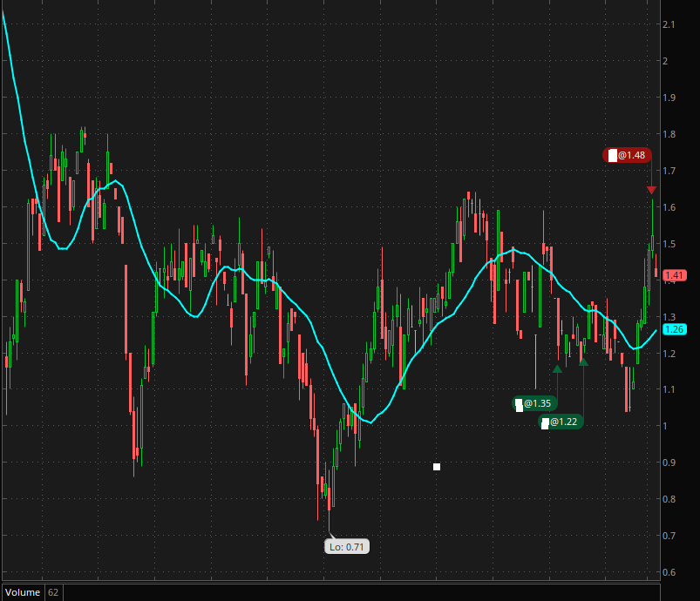Click the red 1.41 last price tag

pyautogui.click(x=674, y=275)
